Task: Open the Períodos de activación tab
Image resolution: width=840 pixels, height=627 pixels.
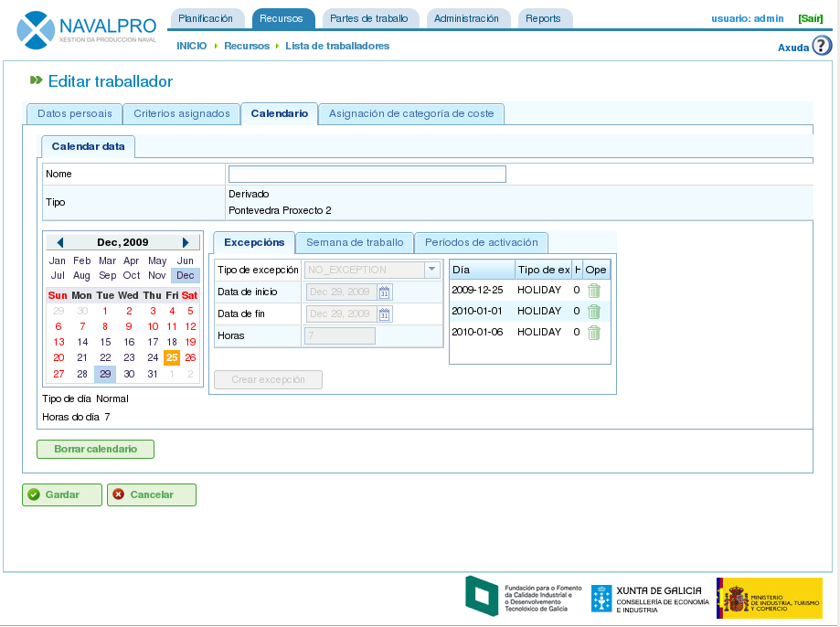Action: 482,243
